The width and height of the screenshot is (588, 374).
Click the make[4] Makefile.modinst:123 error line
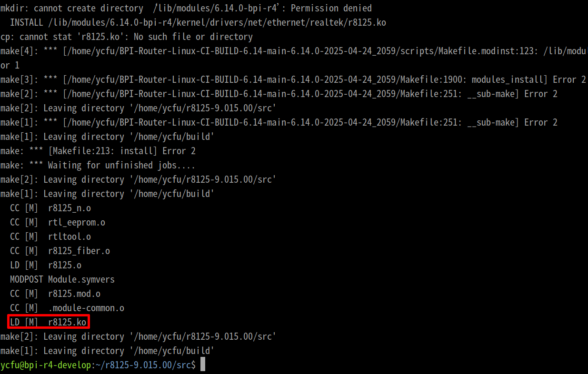(x=294, y=51)
